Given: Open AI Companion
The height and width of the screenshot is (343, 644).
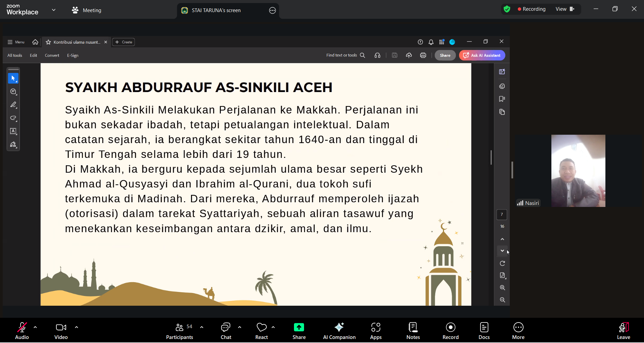Looking at the screenshot, I should [x=339, y=331].
